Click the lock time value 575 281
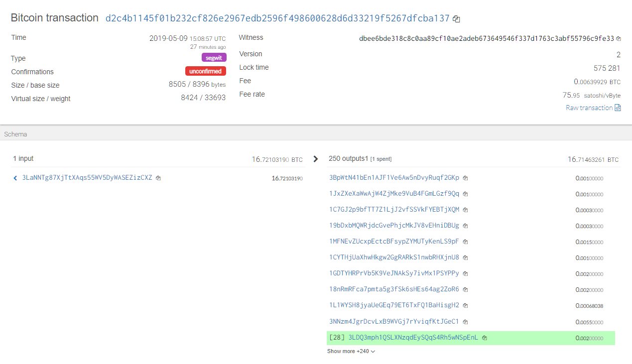The width and height of the screenshot is (632, 364). point(607,68)
